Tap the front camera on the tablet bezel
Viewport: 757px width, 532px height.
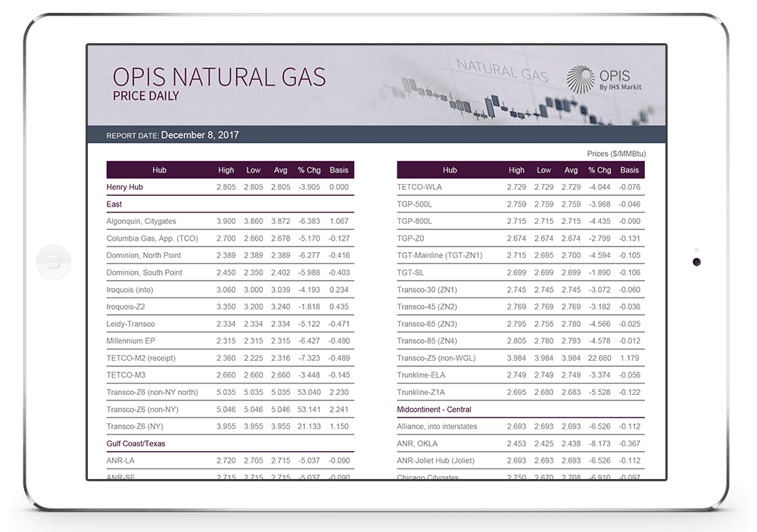tap(696, 262)
